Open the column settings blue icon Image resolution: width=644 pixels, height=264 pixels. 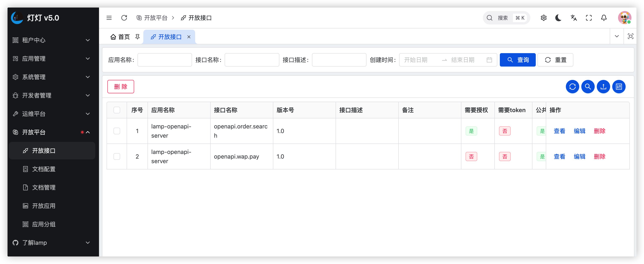(619, 87)
